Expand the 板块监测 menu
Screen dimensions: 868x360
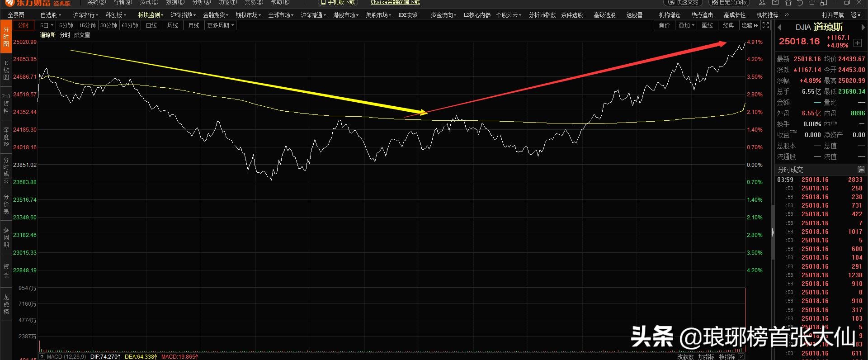[151, 15]
